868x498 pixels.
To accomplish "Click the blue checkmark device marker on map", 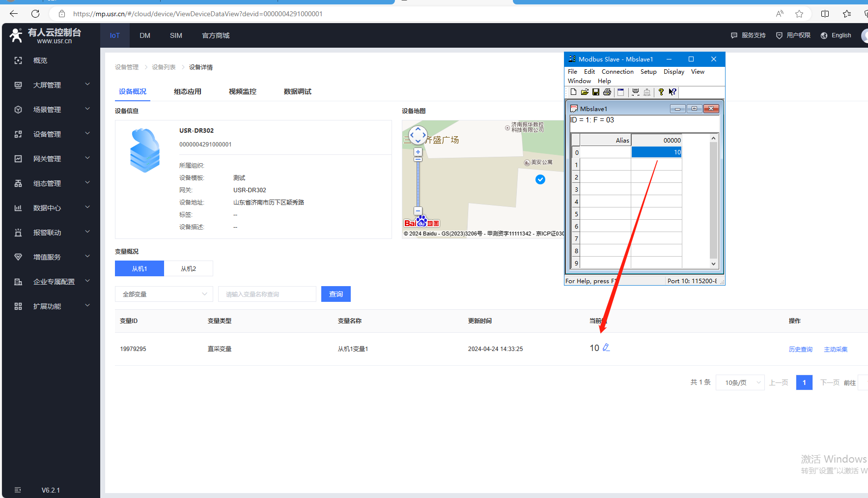I will [x=540, y=179].
